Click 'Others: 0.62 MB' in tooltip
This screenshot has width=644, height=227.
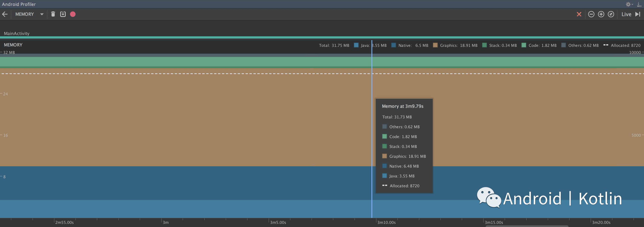click(x=404, y=127)
